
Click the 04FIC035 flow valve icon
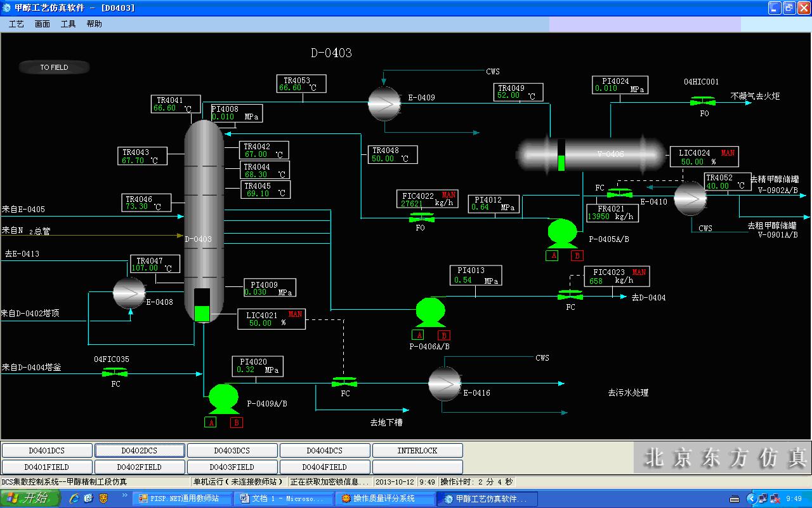[x=115, y=373]
